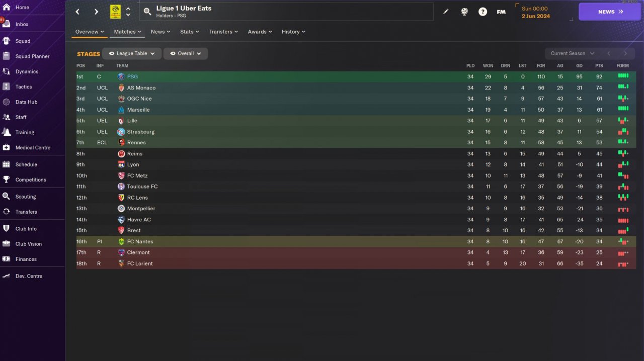Image resolution: width=644 pixels, height=361 pixels.
Task: Click the search bar showing Ligue 1
Action: click(287, 12)
